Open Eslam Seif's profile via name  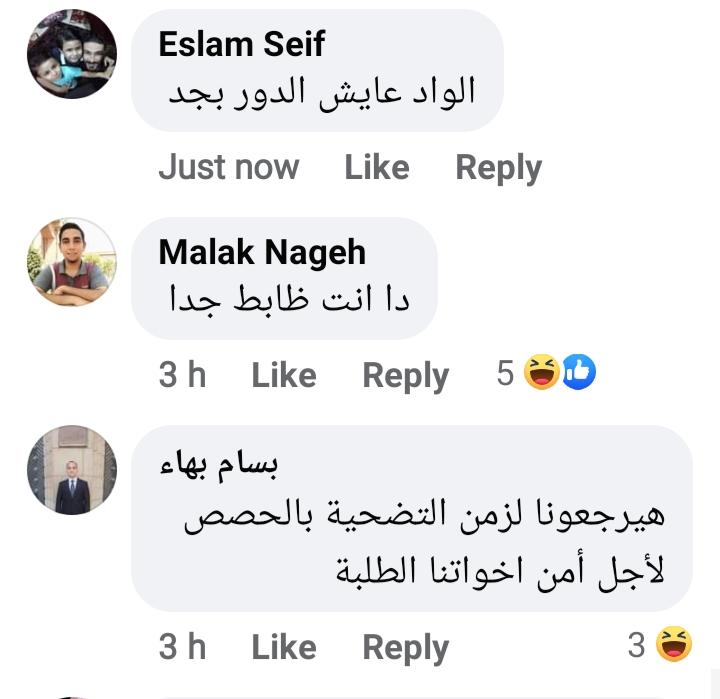pyautogui.click(x=241, y=43)
